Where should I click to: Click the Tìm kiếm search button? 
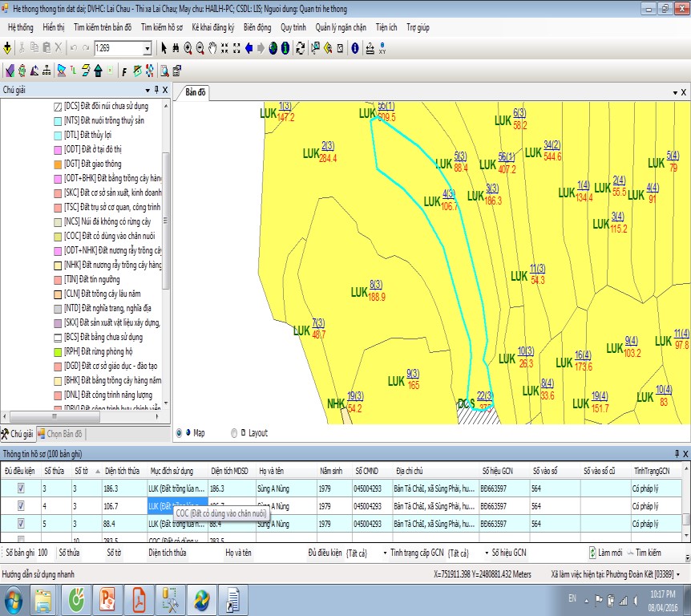[645, 553]
